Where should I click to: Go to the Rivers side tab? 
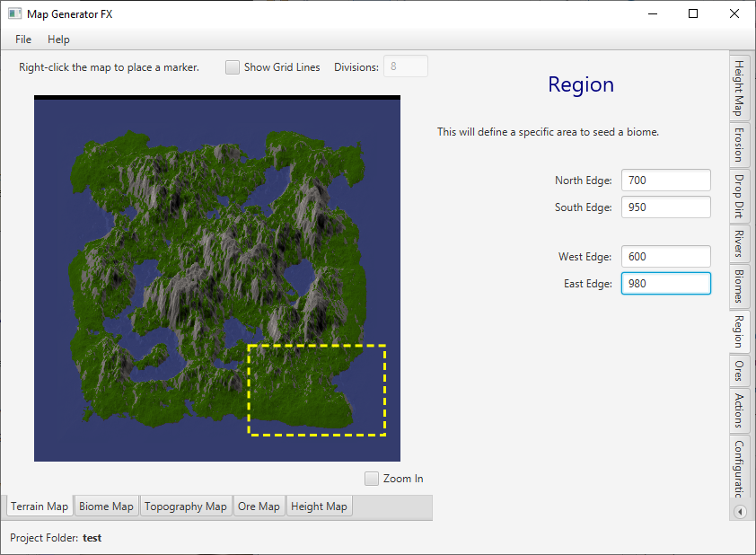(739, 243)
